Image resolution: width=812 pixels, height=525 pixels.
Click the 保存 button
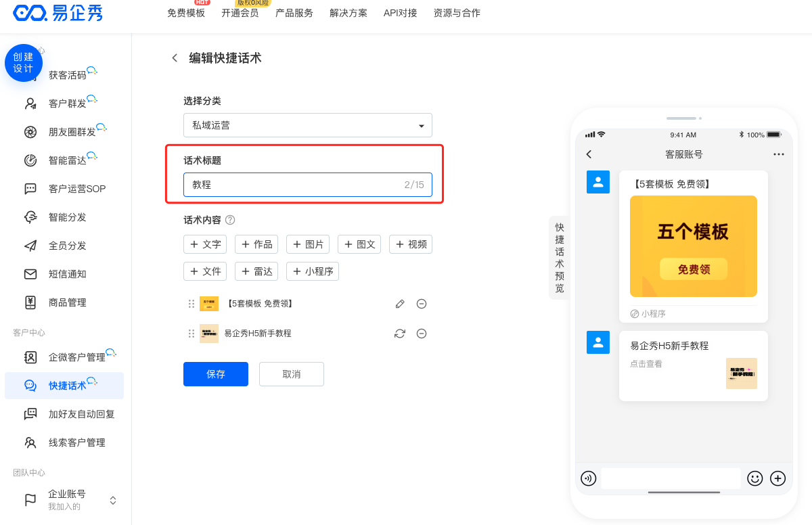216,374
